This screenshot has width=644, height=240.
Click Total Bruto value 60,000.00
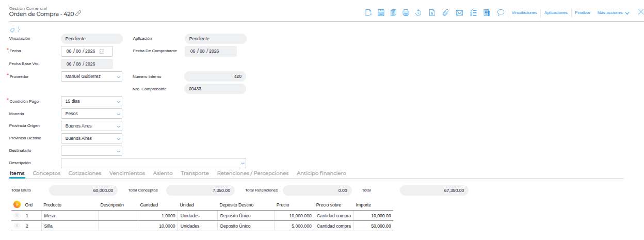(84, 190)
